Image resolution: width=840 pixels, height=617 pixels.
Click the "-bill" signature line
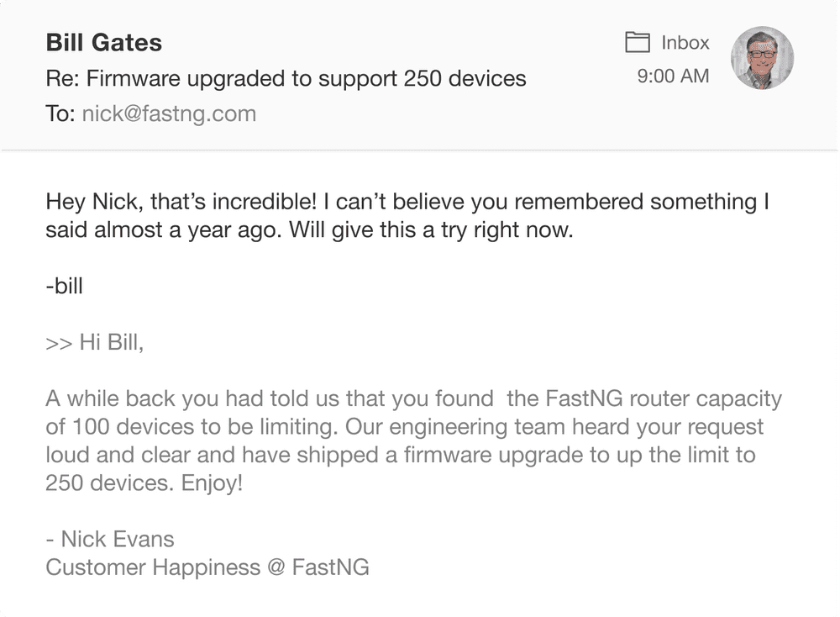65,286
